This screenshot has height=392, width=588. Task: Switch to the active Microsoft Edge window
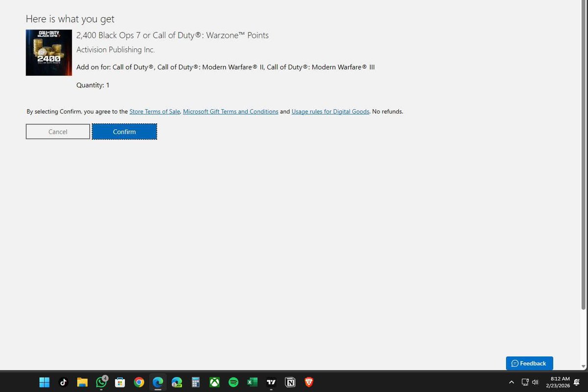click(158, 382)
